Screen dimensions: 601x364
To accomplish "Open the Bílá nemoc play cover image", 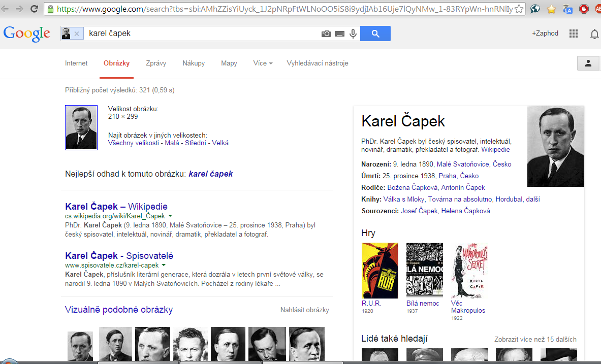I will pyautogui.click(x=425, y=271).
